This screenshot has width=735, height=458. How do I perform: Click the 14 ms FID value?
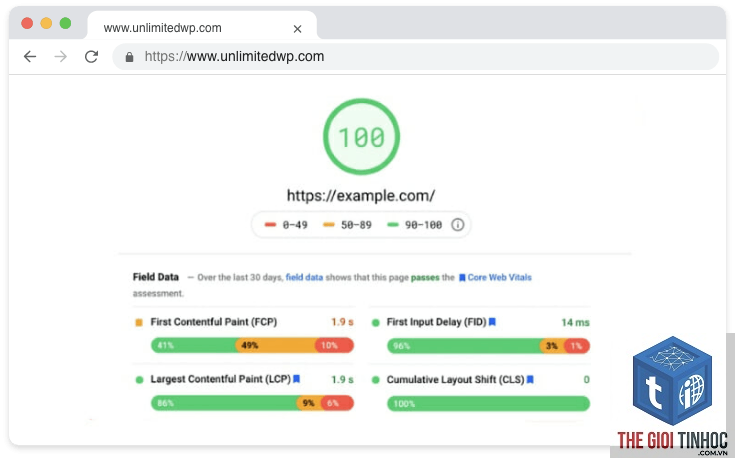click(575, 323)
